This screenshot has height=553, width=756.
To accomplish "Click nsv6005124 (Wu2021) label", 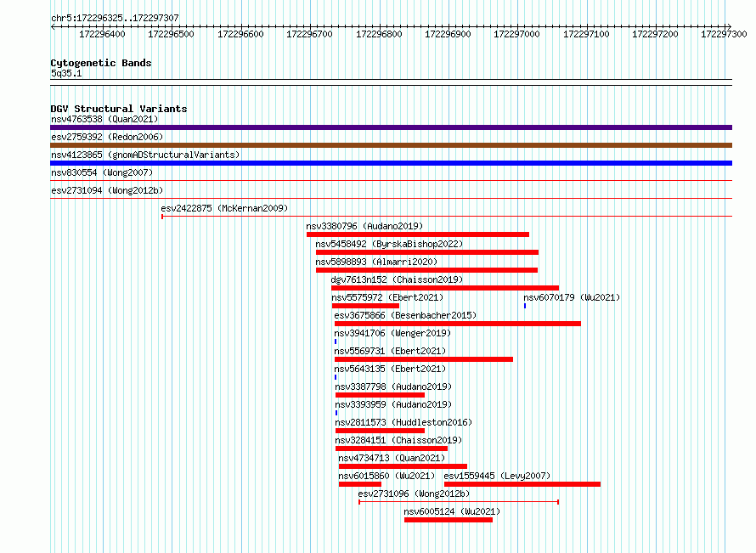I will (x=452, y=511).
